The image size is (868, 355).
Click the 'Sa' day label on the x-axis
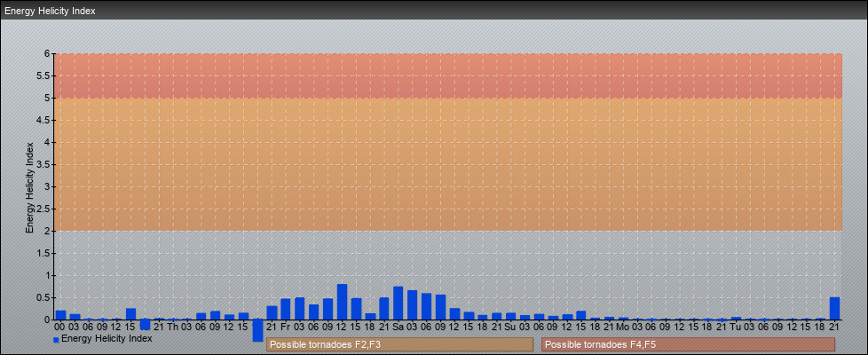(398, 327)
